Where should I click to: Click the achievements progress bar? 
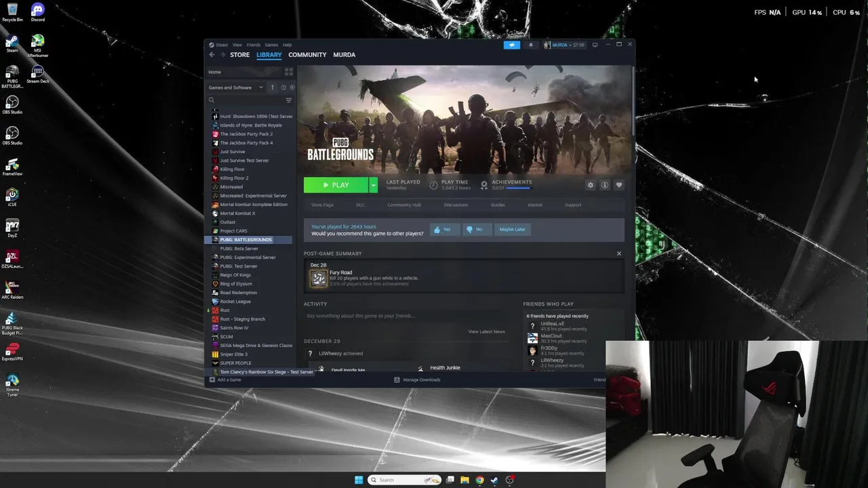[x=518, y=188]
